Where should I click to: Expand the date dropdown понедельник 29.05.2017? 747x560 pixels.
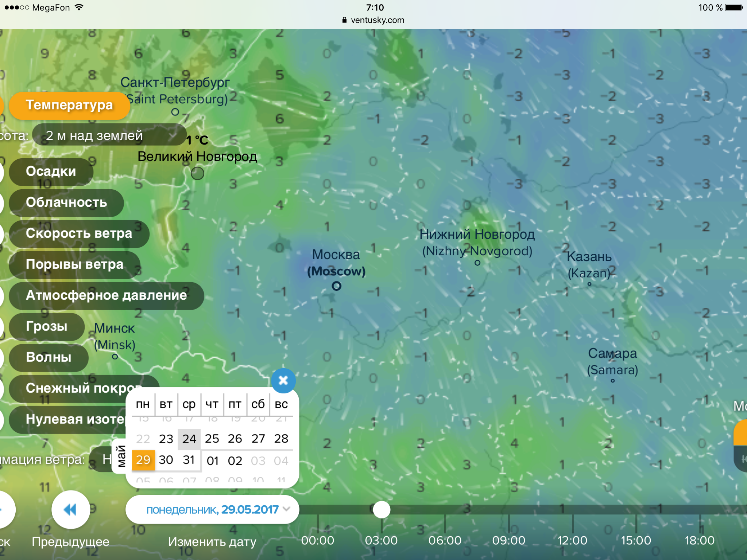coord(212,509)
